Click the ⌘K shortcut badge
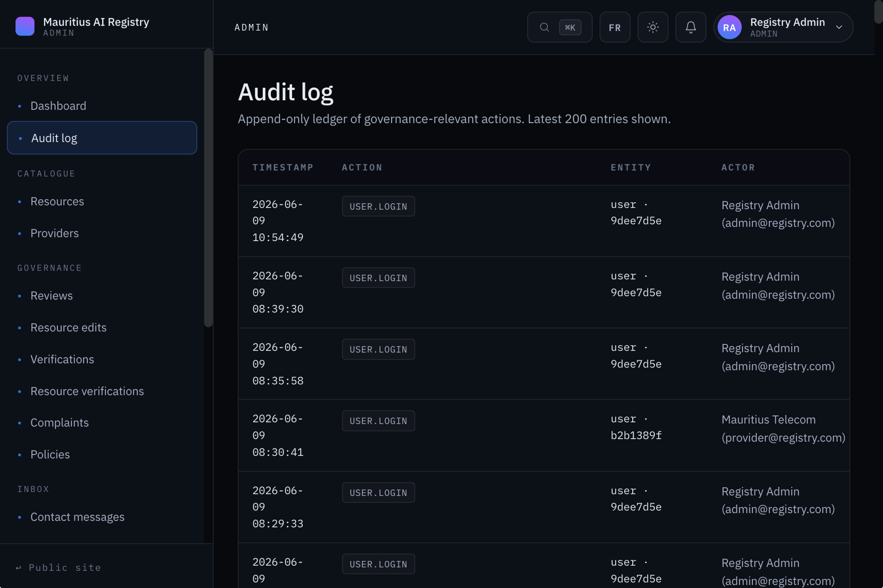Image resolution: width=883 pixels, height=588 pixels. pos(570,27)
